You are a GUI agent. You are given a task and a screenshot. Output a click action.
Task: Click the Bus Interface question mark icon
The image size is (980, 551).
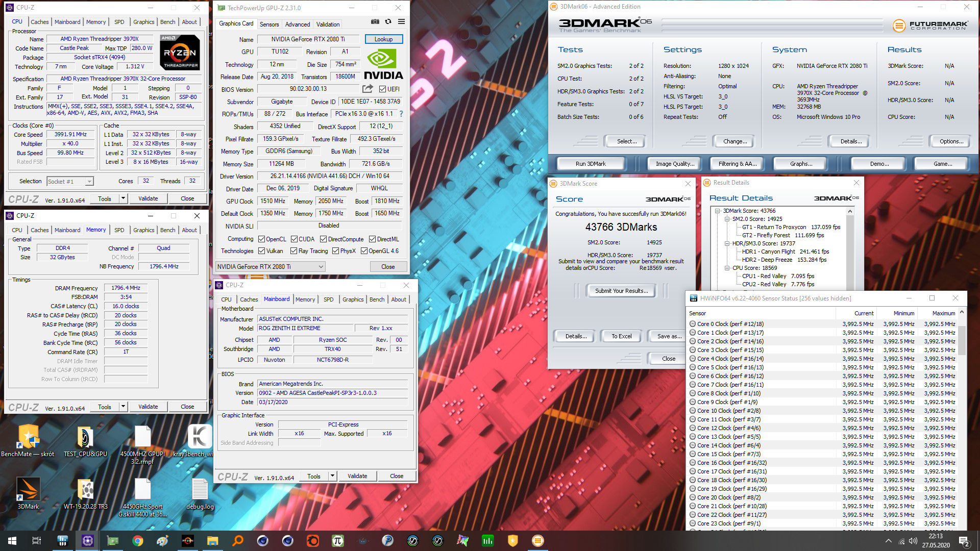401,114
